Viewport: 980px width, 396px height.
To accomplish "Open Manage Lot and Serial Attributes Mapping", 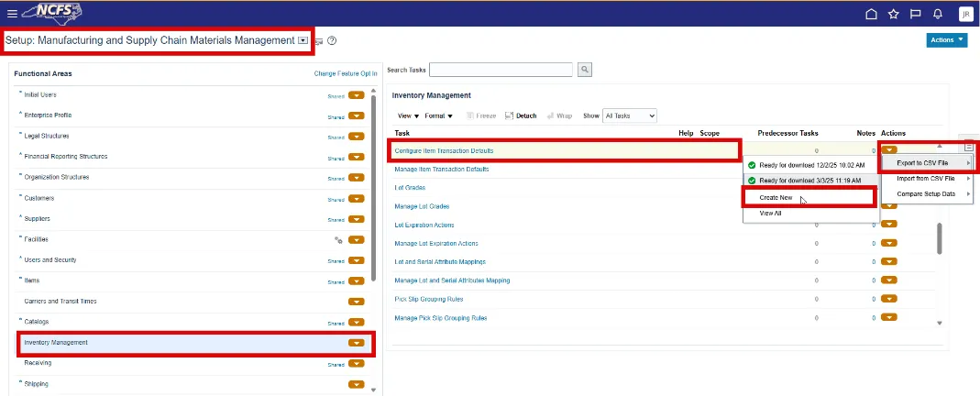I will tap(452, 280).
